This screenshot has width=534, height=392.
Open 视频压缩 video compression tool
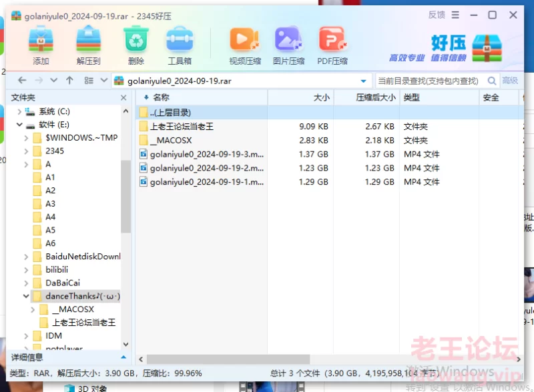[x=245, y=46]
